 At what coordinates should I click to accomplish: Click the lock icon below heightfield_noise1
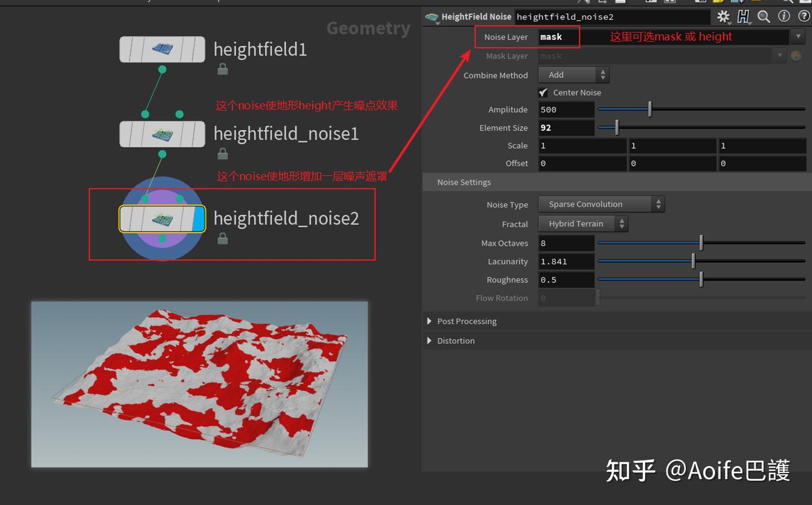point(222,153)
